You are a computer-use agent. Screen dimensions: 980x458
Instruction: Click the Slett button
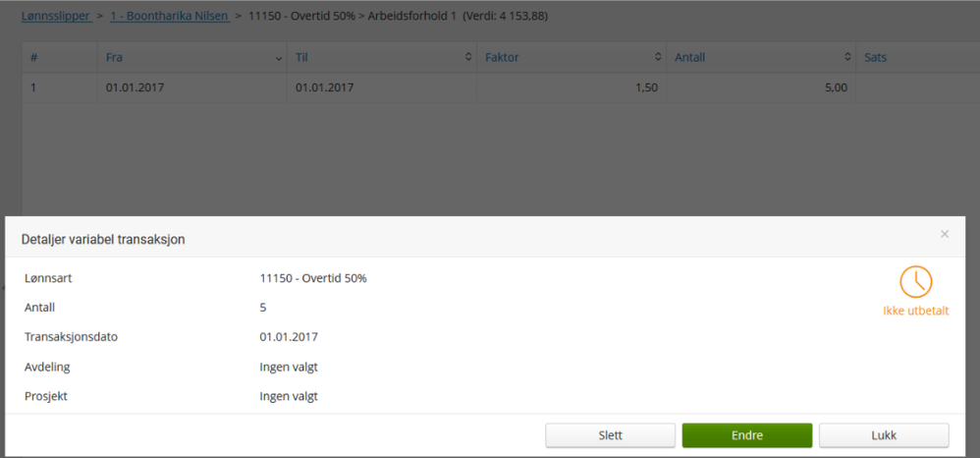pos(610,435)
